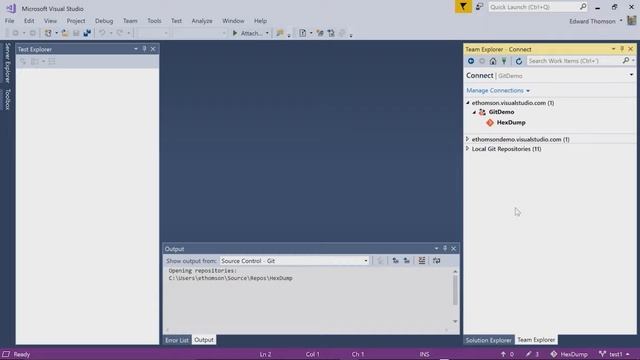
Task: Click the Back arrow in Team Explorer
Action: pyautogui.click(x=471, y=61)
